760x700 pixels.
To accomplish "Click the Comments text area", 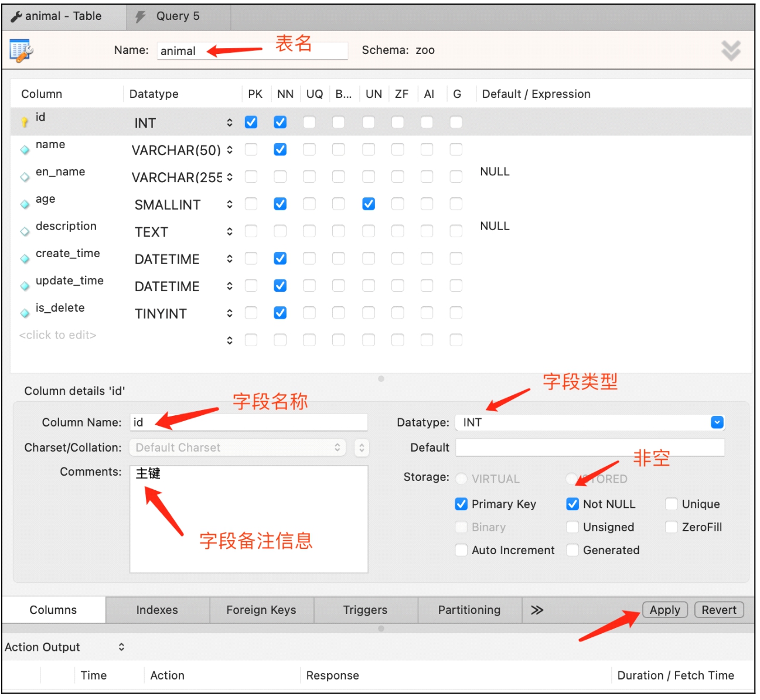I will [x=248, y=519].
